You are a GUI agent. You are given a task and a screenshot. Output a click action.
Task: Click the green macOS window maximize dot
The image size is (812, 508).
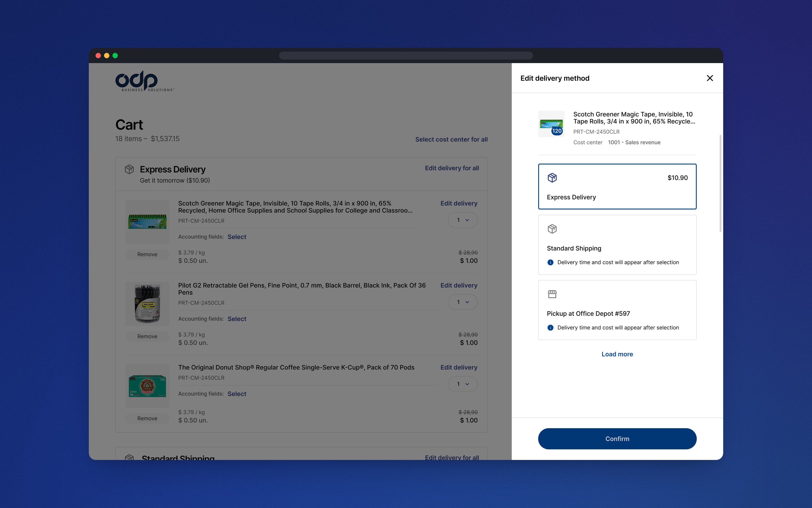(x=115, y=55)
